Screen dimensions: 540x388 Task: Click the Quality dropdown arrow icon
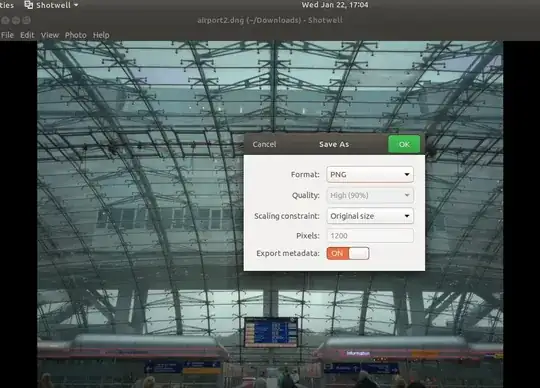pyautogui.click(x=407, y=195)
